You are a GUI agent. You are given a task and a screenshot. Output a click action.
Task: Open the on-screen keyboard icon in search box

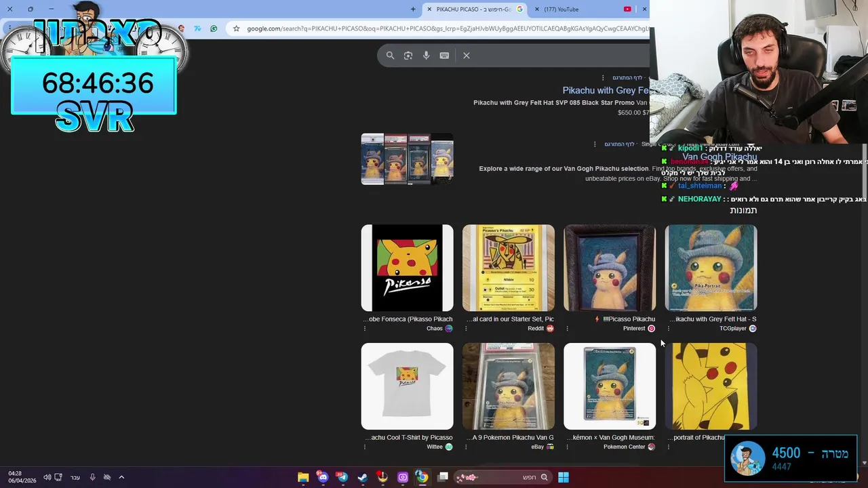click(x=444, y=56)
